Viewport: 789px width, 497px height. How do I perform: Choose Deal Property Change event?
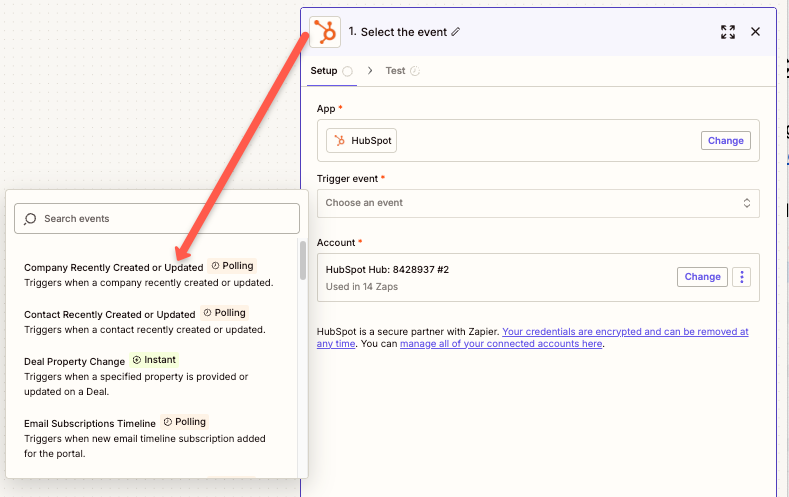click(136, 375)
